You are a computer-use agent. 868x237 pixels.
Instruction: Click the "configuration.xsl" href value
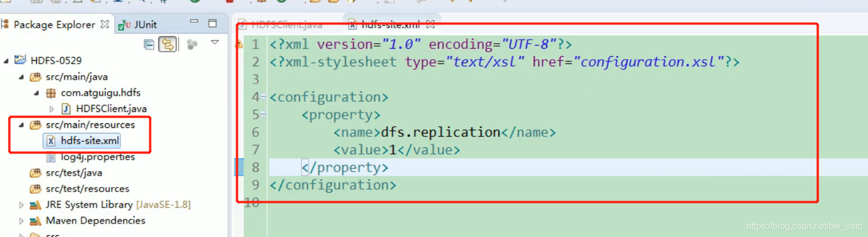pyautogui.click(x=649, y=62)
